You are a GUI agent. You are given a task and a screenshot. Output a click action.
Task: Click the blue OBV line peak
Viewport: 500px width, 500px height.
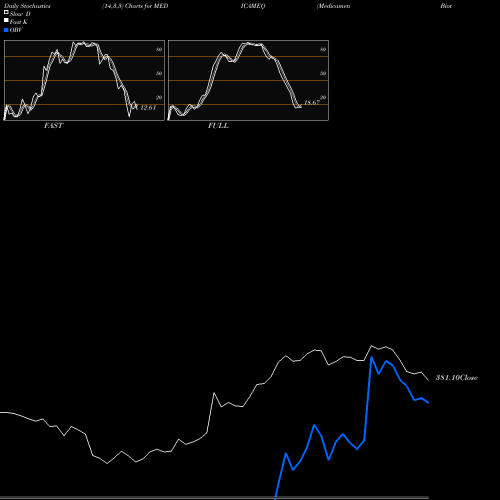point(371,357)
